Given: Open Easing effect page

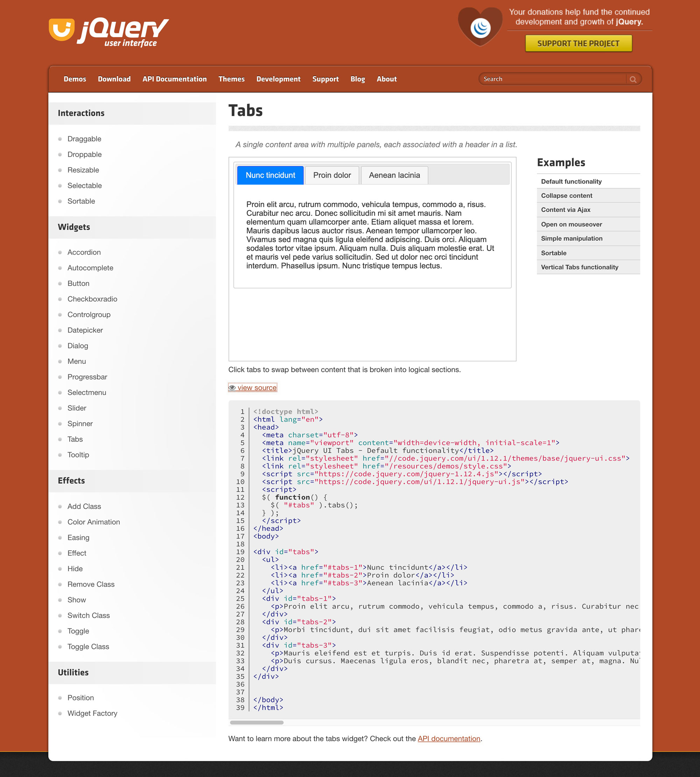Looking at the screenshot, I should coord(78,537).
